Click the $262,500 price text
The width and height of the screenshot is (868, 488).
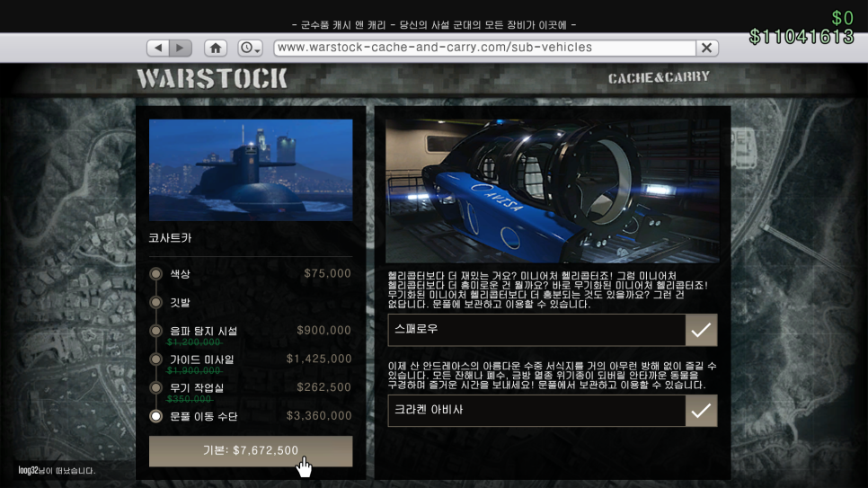[x=323, y=386]
